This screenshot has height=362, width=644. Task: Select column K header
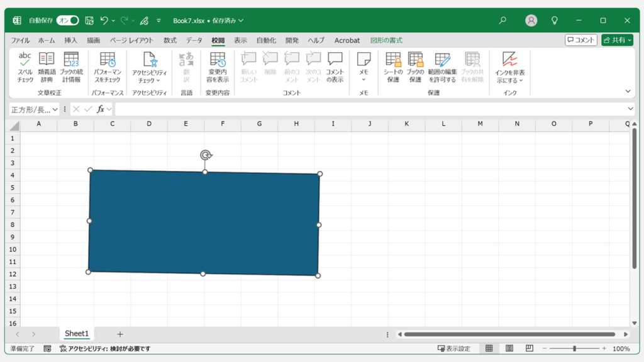407,124
